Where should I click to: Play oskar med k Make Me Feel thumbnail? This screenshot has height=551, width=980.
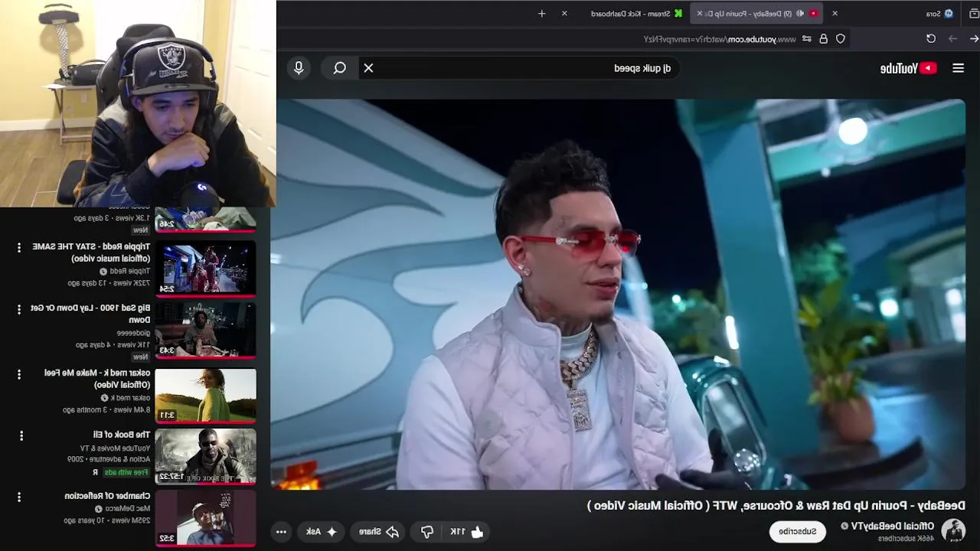[205, 395]
